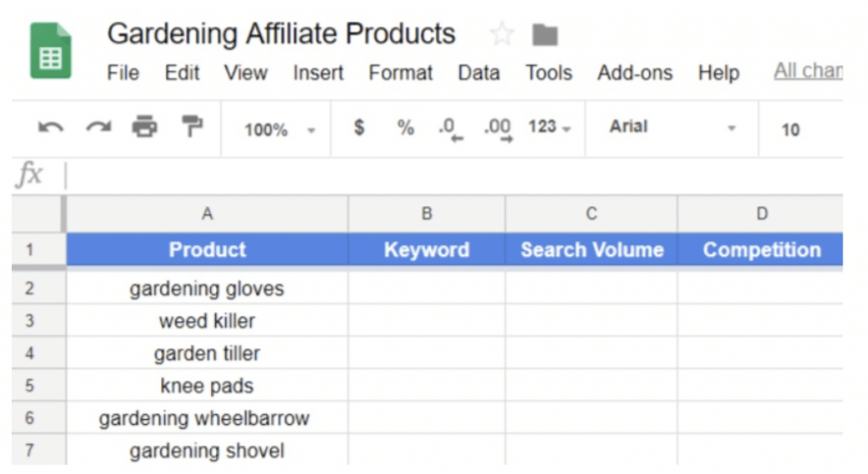This screenshot has height=474, width=868.
Task: Click the increase decimal places icon
Action: tap(498, 130)
